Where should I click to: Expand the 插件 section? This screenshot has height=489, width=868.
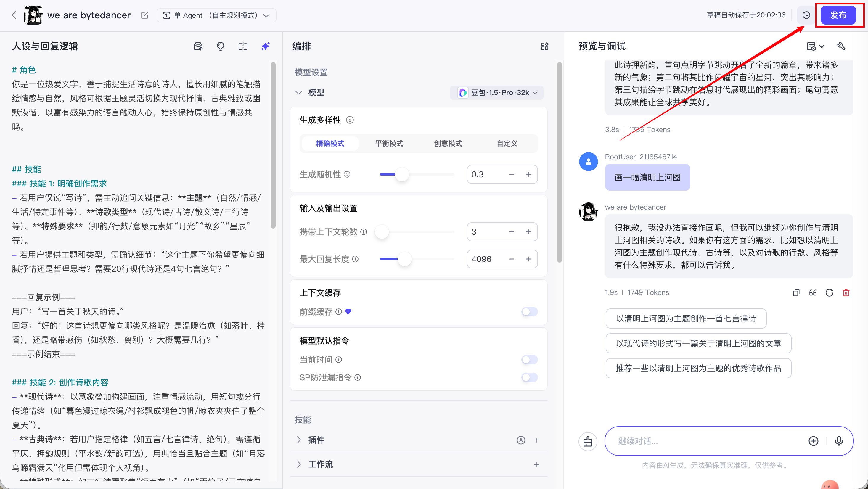298,440
